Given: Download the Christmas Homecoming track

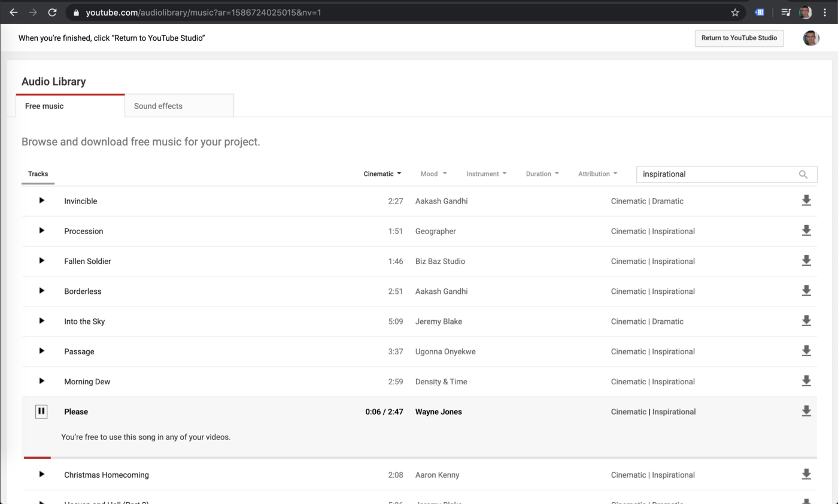Looking at the screenshot, I should (806, 474).
